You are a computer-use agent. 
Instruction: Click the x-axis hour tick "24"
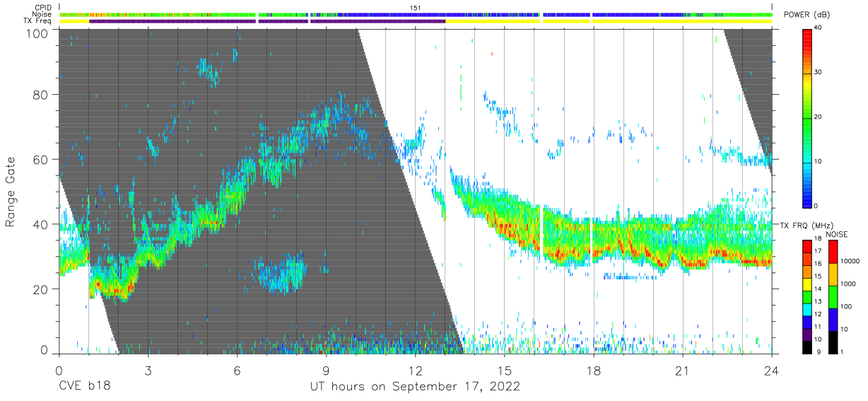point(772,371)
